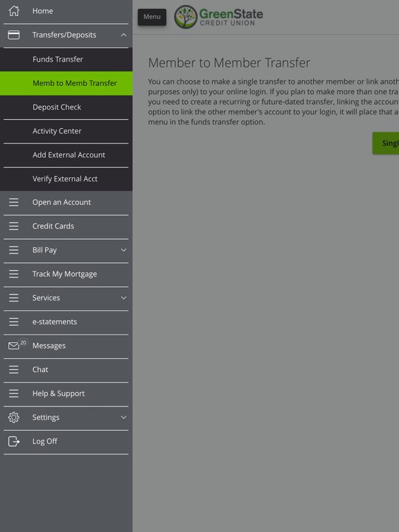Open Help & Support label
This screenshot has width=399, height=532.
[x=59, y=393]
